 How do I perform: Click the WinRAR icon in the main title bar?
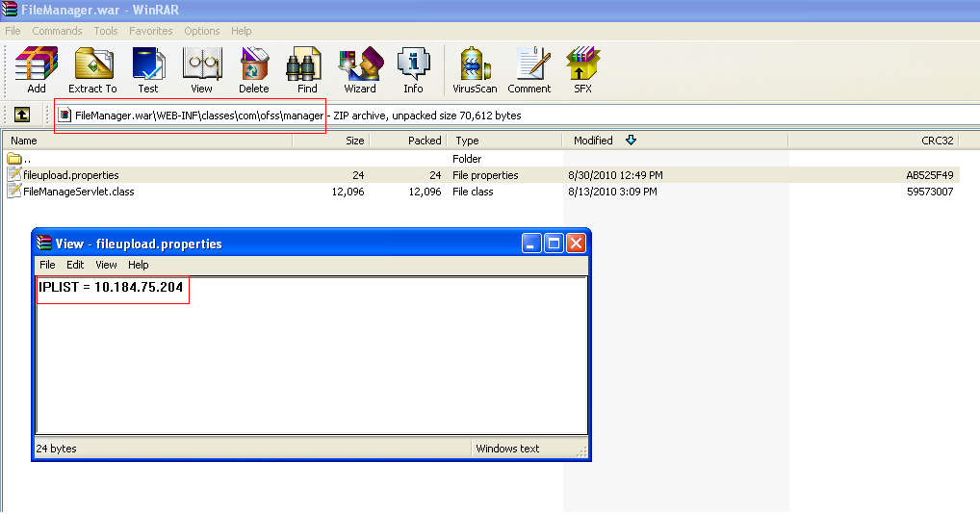10,9
